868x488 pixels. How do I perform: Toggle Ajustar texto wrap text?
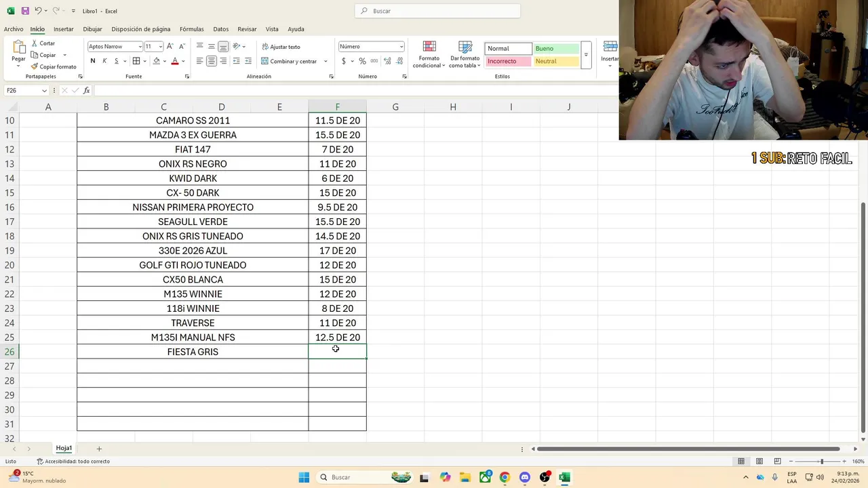(x=281, y=47)
